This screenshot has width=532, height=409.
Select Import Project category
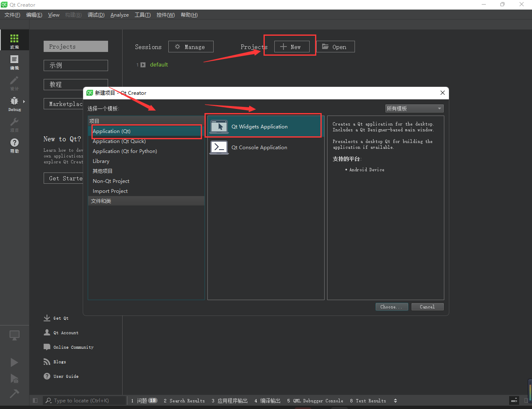[x=146, y=191]
